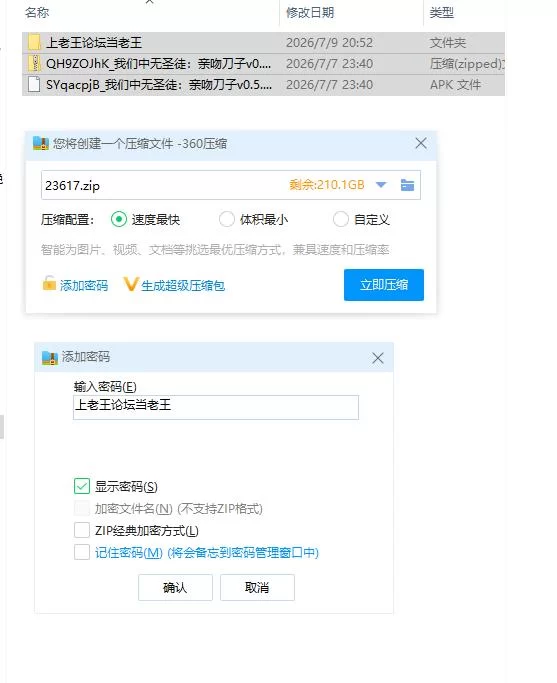Sort by the 修改日期 column header
The image size is (557, 683).
click(310, 13)
